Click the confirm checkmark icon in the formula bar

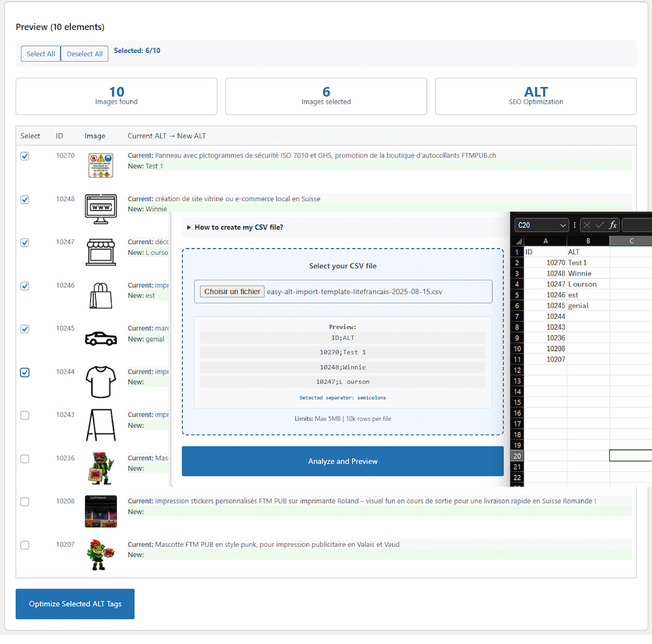[599, 224]
